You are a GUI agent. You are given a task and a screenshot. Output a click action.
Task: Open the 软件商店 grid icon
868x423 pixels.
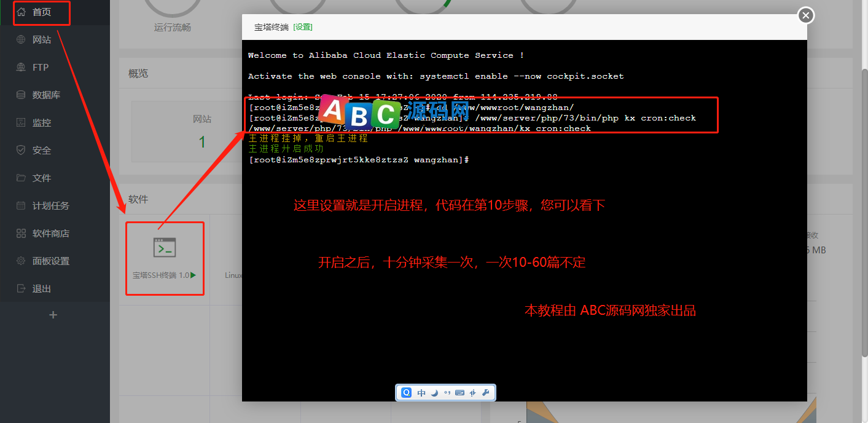[22, 234]
